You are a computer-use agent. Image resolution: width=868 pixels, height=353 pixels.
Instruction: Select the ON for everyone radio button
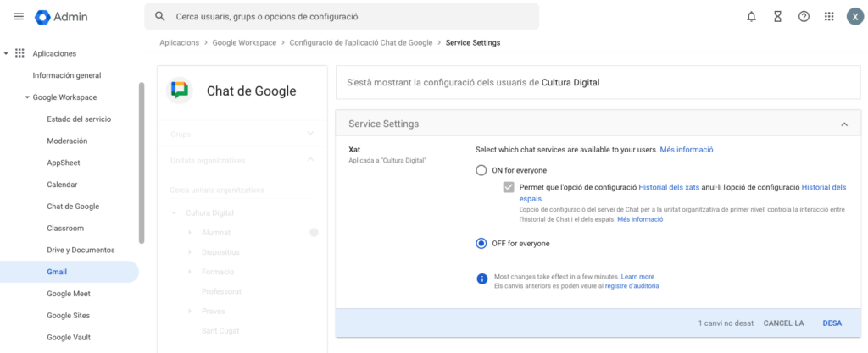[481, 170]
